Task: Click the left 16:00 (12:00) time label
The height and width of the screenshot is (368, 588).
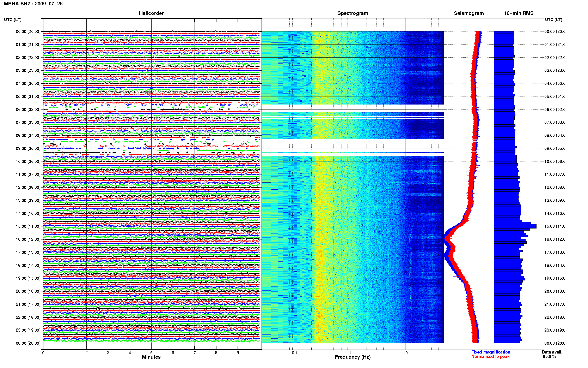Action: [28, 239]
